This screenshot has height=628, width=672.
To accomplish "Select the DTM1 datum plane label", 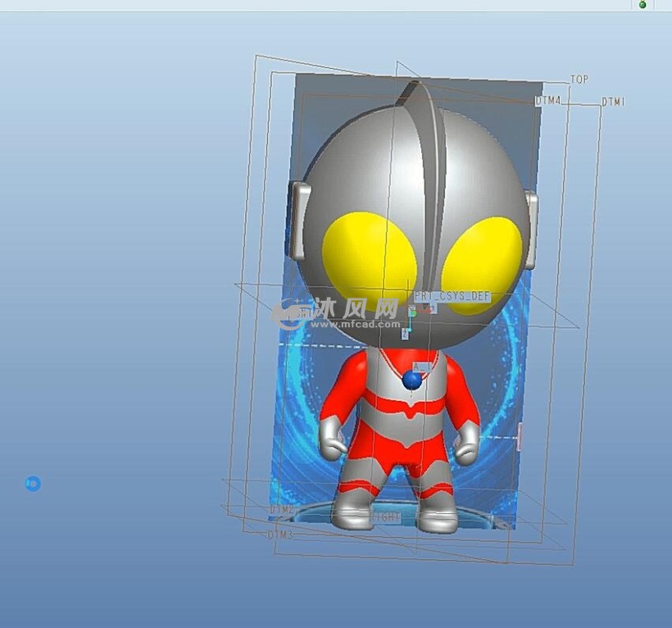I will coord(613,102).
